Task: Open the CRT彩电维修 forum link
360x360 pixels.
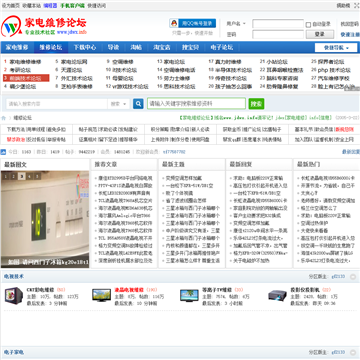Action: coord(41,290)
